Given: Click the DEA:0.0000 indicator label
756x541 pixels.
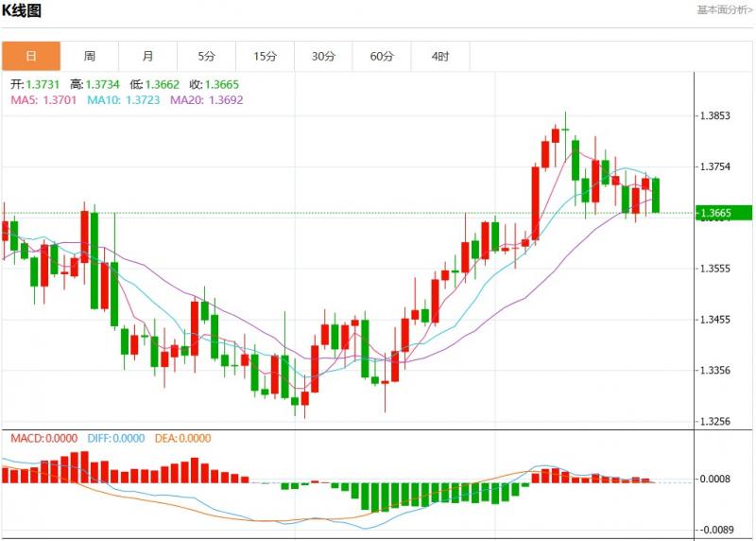Looking at the screenshot, I should [182, 438].
